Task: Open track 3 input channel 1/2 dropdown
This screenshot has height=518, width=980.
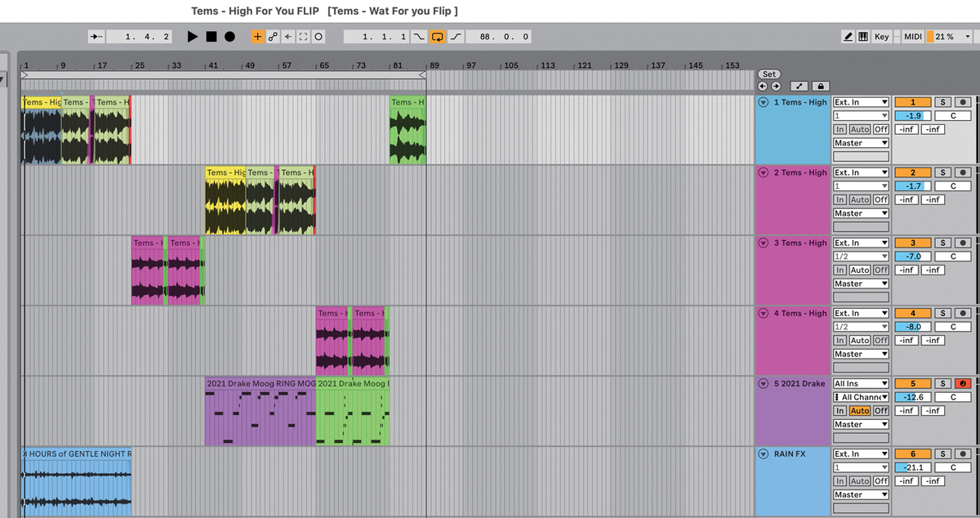Action: pyautogui.click(x=861, y=257)
